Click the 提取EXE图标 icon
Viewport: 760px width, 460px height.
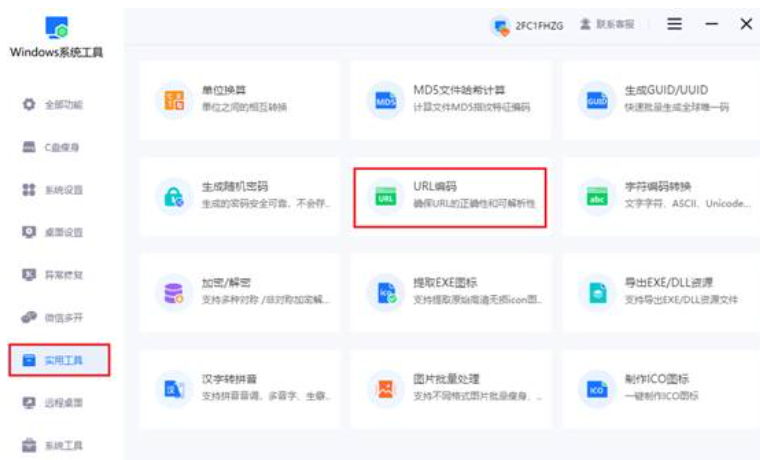click(x=386, y=293)
